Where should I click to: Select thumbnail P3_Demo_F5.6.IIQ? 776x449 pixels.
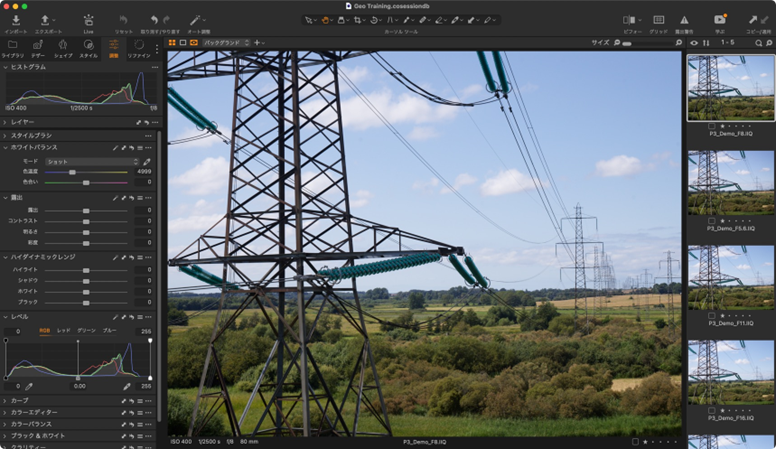coord(731,183)
